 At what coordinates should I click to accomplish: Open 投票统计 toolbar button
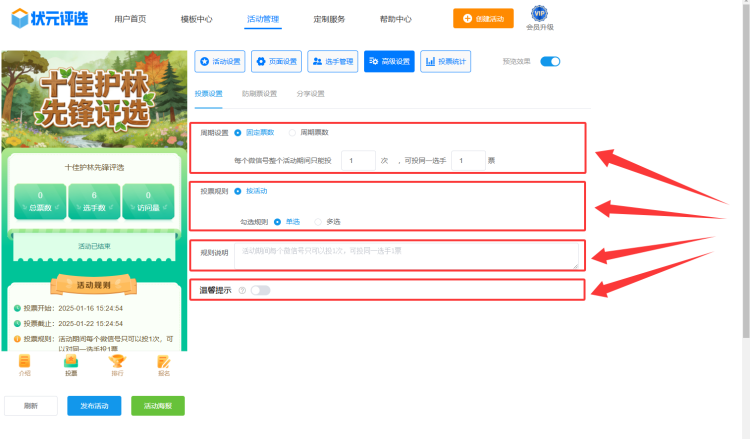click(445, 61)
